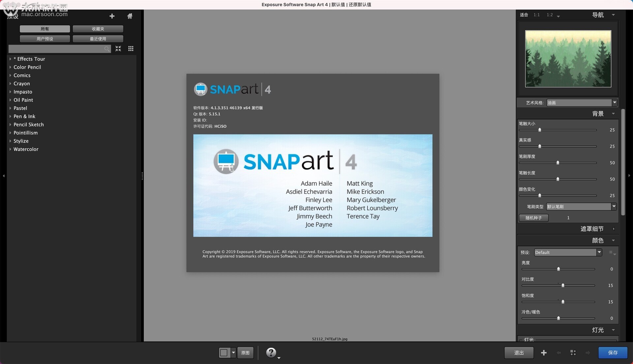
Task: Switch navigator zoom to 1:1
Action: [x=537, y=15]
